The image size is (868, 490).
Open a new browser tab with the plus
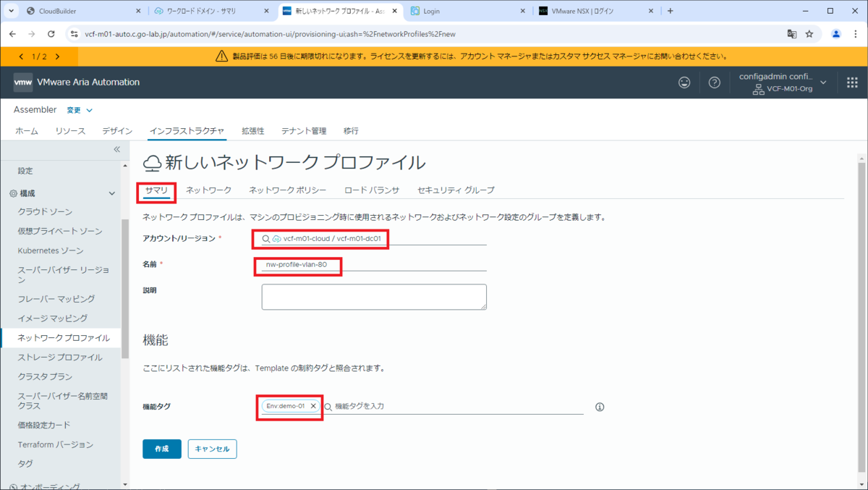670,11
